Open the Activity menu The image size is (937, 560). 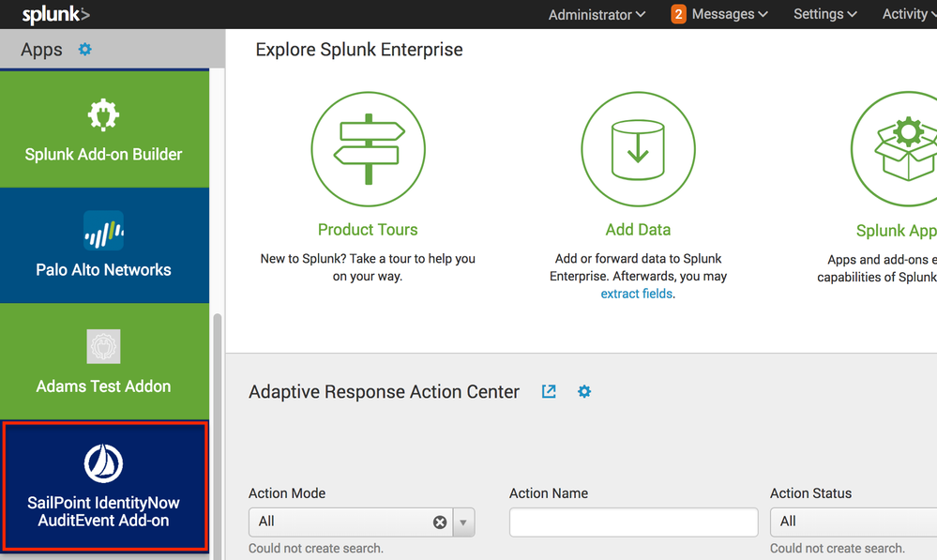point(906,14)
